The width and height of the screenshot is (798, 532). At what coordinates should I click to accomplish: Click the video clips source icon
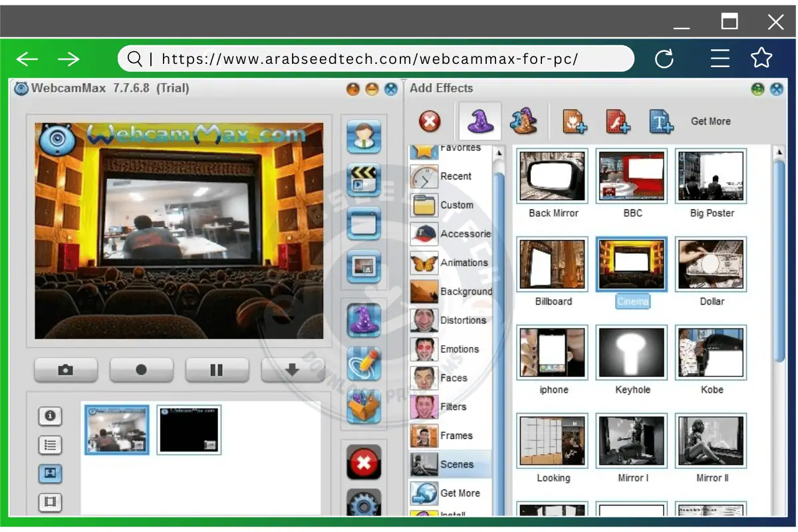click(363, 180)
